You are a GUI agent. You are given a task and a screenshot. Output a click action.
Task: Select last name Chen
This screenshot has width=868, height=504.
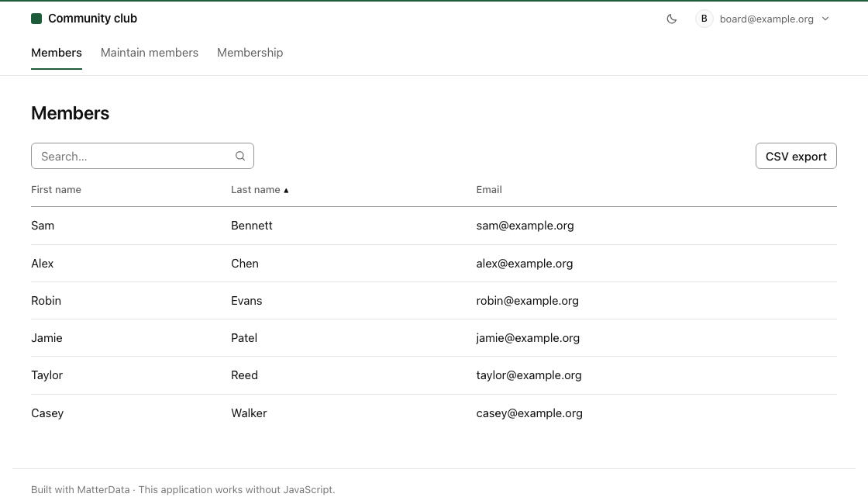click(x=245, y=264)
